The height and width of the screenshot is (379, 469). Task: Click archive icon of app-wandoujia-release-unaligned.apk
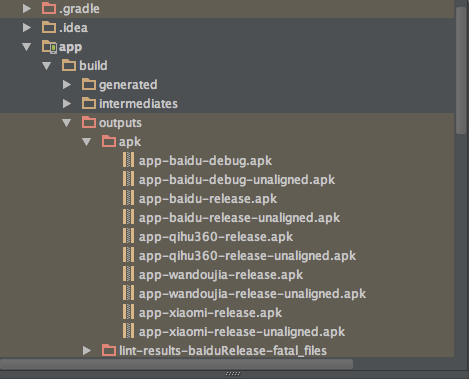tap(128, 293)
